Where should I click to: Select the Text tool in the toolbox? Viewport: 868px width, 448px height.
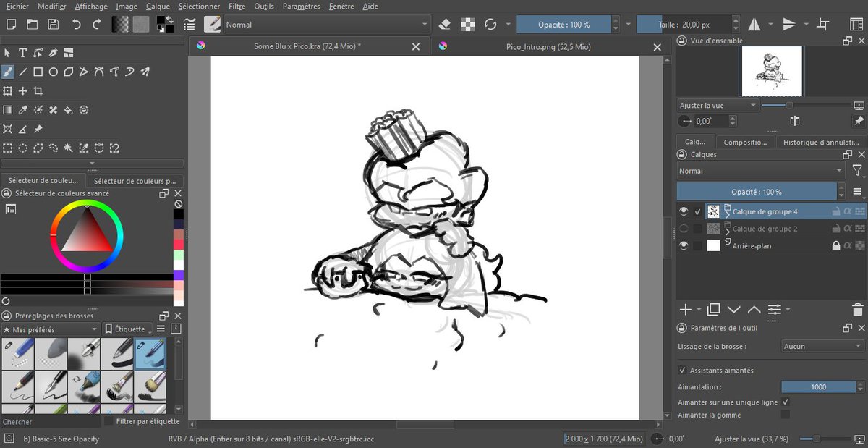pyautogui.click(x=23, y=53)
